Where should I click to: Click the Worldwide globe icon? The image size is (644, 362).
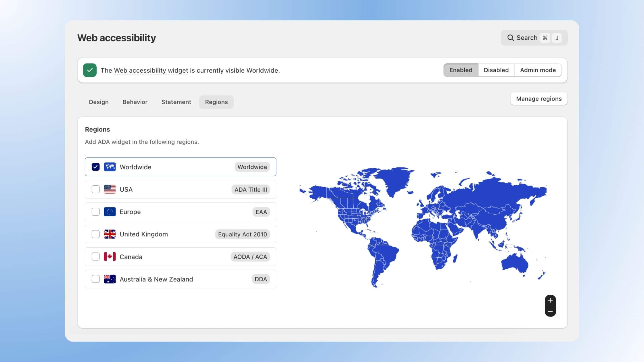110,167
